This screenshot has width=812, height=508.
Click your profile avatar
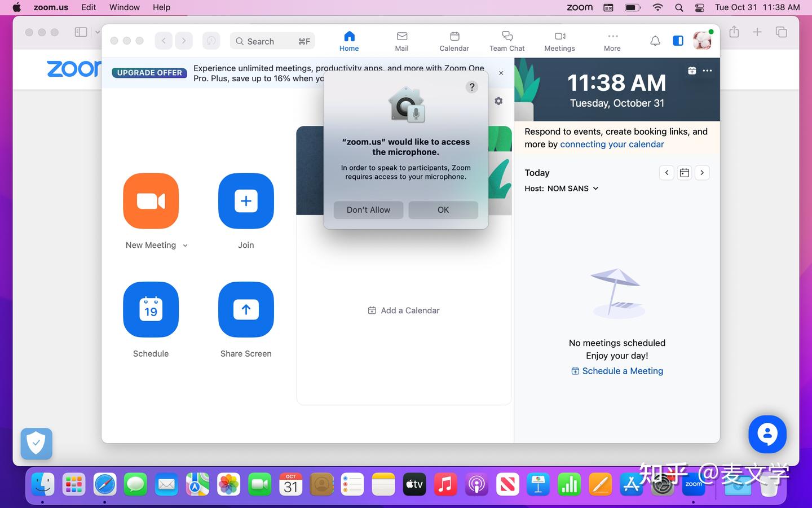(x=701, y=40)
